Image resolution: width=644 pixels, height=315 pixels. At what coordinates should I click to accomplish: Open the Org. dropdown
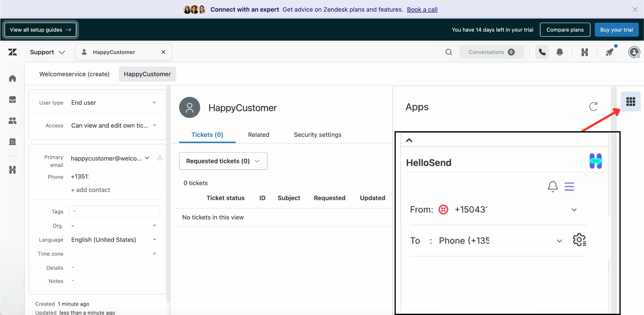pos(114,226)
